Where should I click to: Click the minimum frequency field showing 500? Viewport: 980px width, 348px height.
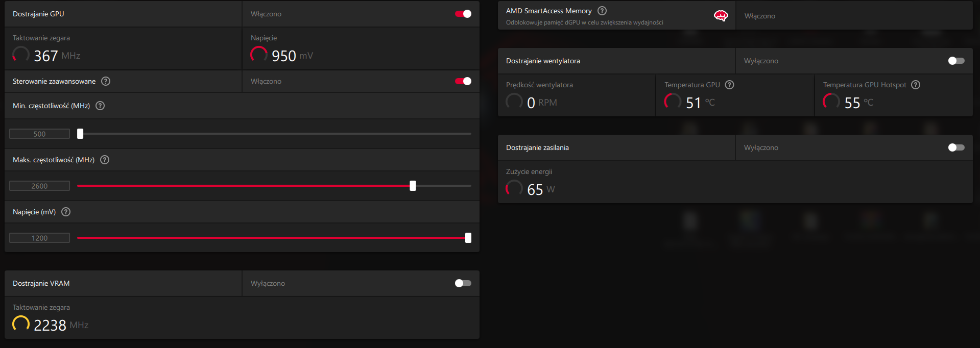[40, 134]
